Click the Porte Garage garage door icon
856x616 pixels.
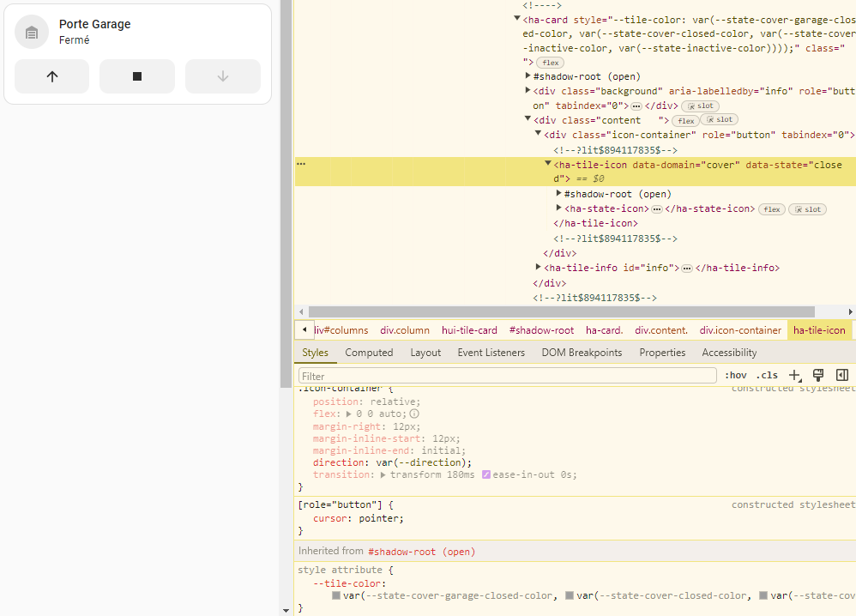point(32,33)
